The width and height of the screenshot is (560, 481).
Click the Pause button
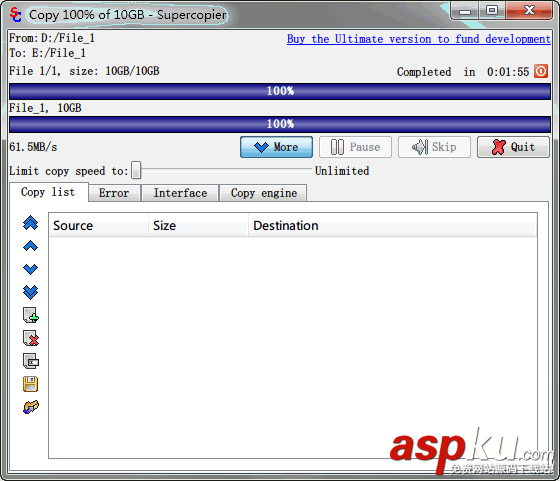coord(355,147)
